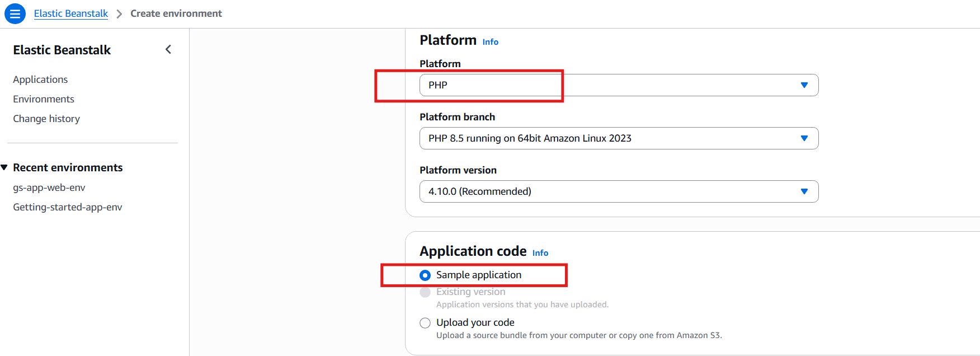The image size is (980, 356).
Task: Select the Sample application radio button
Action: [425, 275]
